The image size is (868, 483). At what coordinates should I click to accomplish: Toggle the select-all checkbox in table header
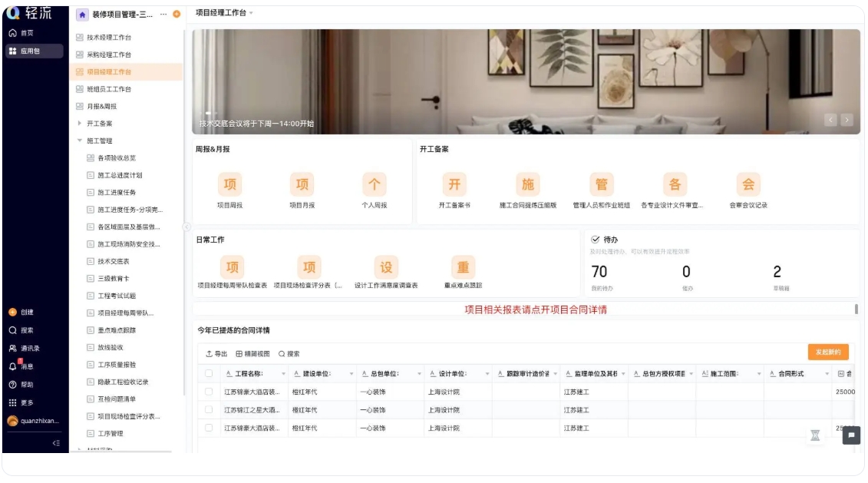coord(209,374)
